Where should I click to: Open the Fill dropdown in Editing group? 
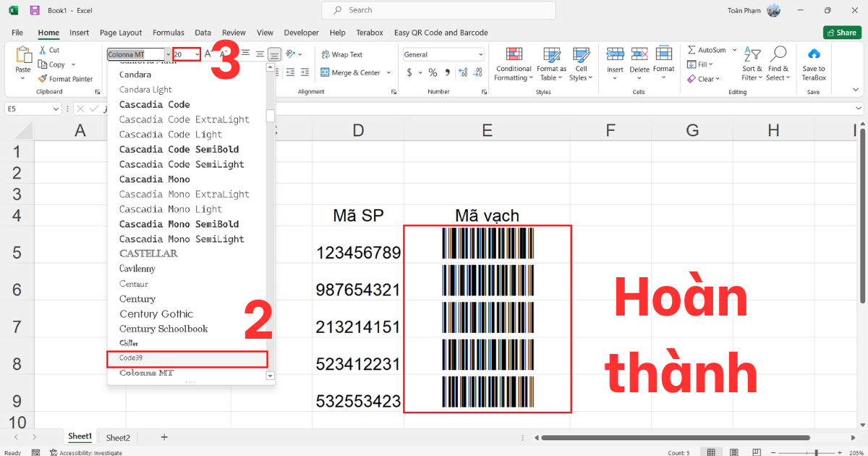tap(703, 64)
